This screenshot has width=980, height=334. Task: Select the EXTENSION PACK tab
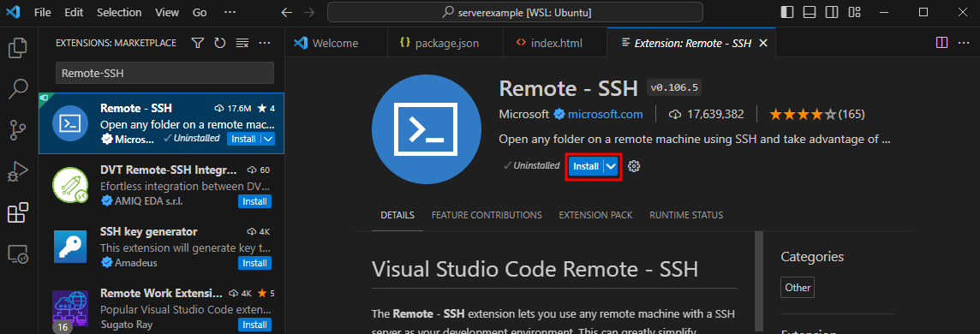(x=595, y=215)
